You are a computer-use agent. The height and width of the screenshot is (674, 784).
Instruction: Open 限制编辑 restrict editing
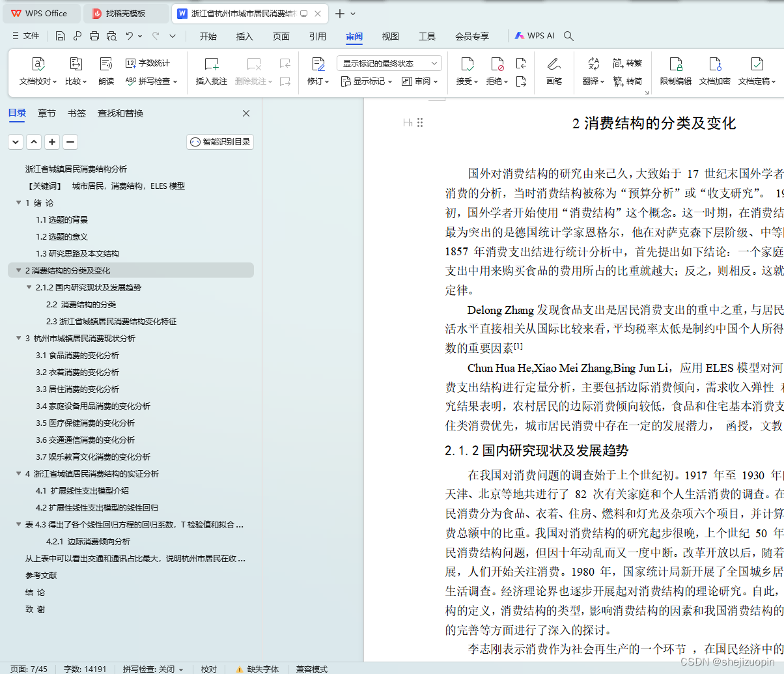click(676, 72)
